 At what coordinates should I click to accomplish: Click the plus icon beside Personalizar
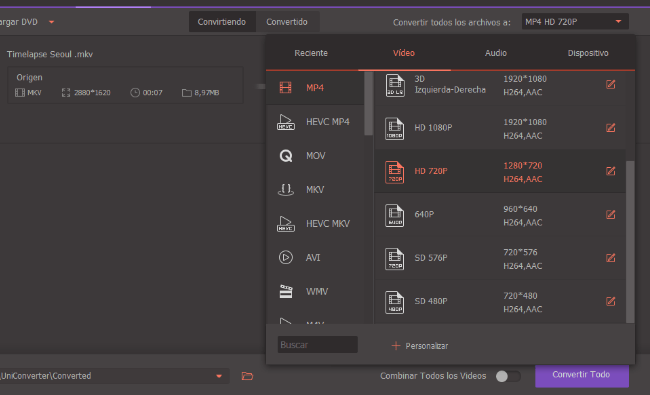pos(396,346)
